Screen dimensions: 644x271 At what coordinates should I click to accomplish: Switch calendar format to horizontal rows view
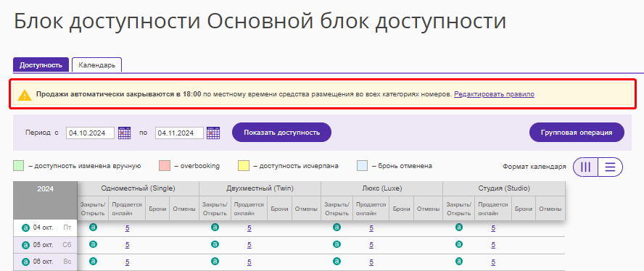click(611, 167)
